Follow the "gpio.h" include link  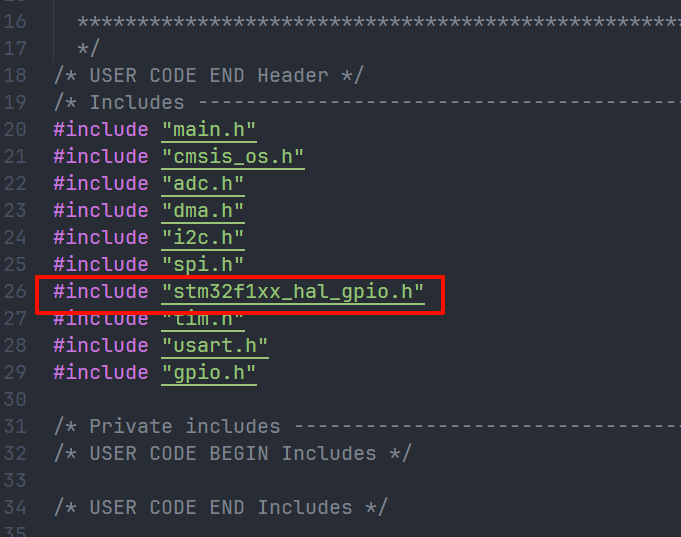[x=208, y=372]
